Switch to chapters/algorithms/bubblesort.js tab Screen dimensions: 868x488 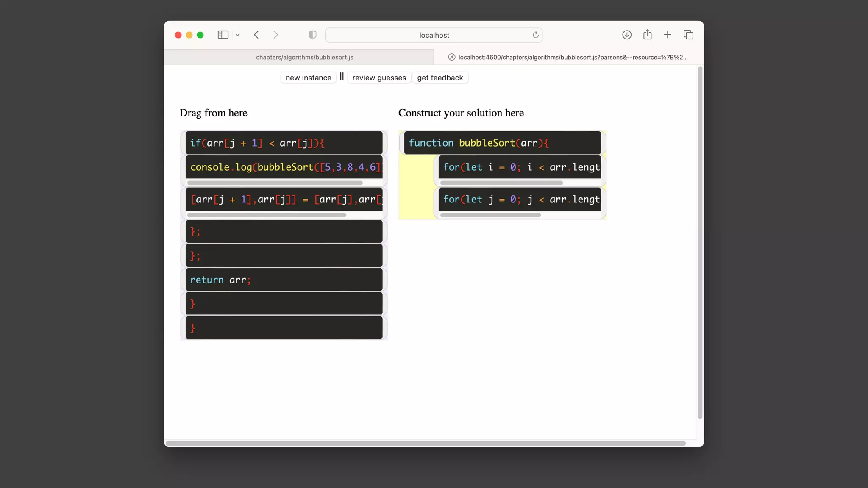click(304, 57)
